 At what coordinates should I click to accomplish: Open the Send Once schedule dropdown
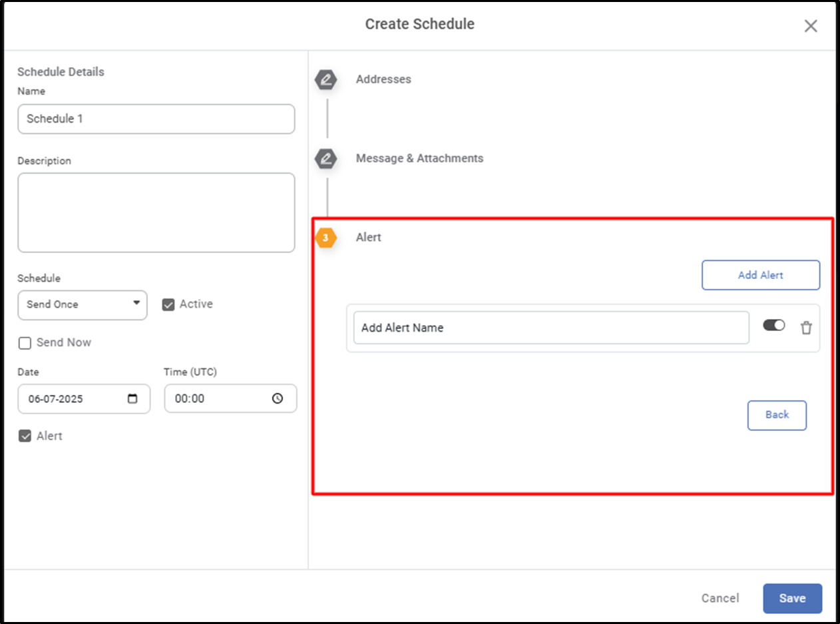[x=83, y=304]
